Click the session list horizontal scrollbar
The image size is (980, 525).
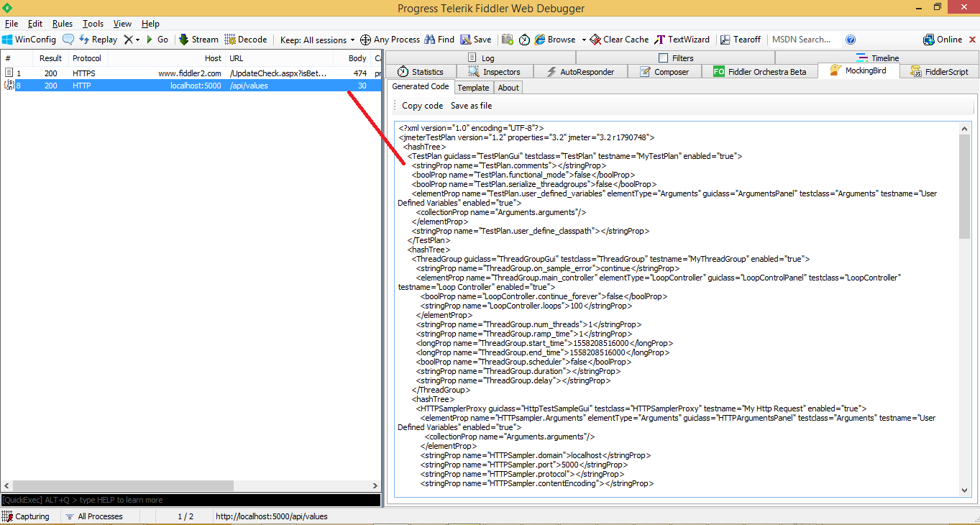click(x=123, y=485)
